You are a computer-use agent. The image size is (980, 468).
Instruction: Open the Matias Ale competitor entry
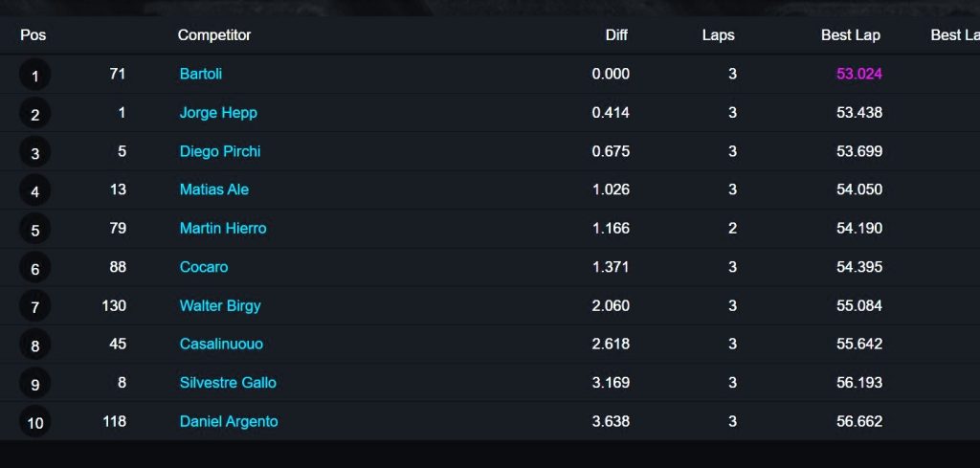(213, 189)
